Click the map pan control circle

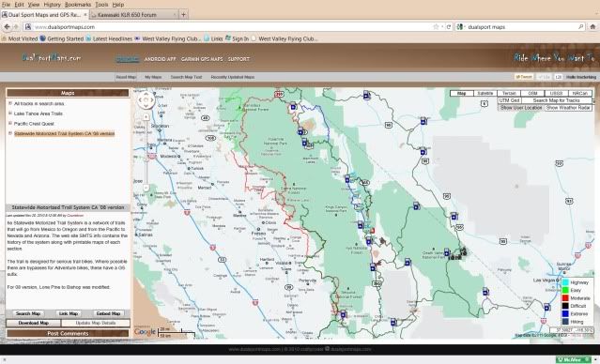pos(146,100)
